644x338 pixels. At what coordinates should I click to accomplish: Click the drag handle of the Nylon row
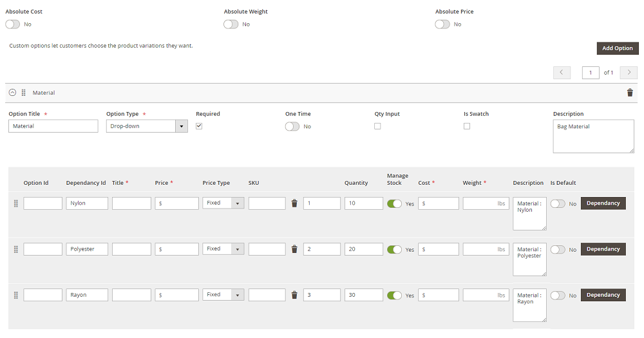click(x=16, y=203)
